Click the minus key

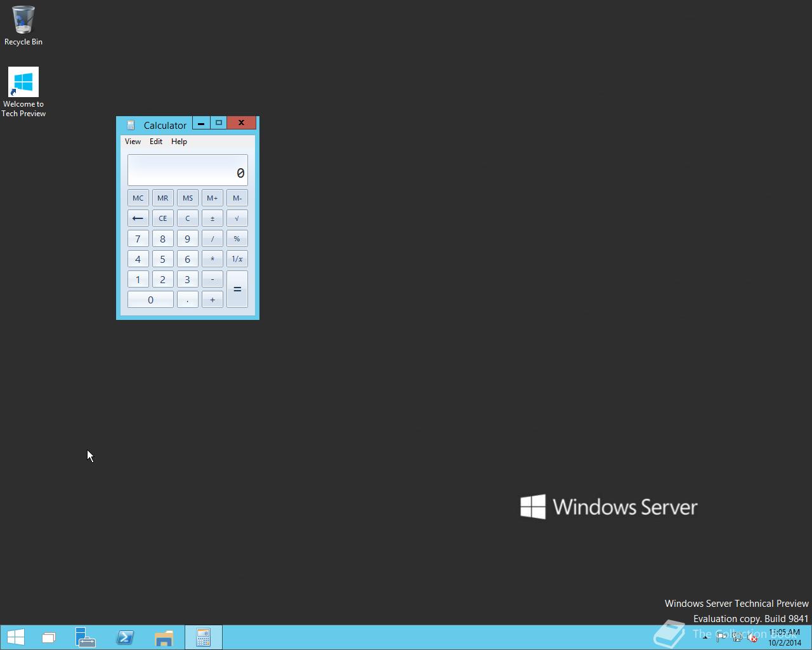[x=213, y=279]
